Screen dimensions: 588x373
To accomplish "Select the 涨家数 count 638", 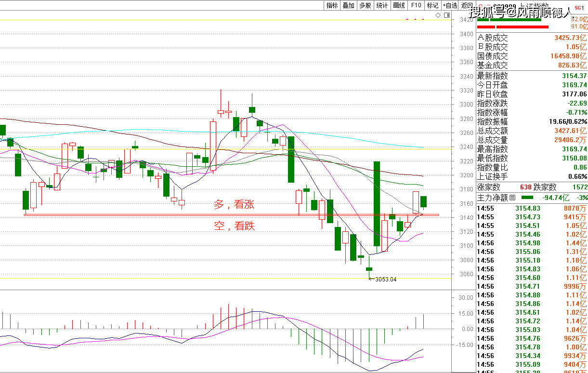I will pyautogui.click(x=526, y=187).
